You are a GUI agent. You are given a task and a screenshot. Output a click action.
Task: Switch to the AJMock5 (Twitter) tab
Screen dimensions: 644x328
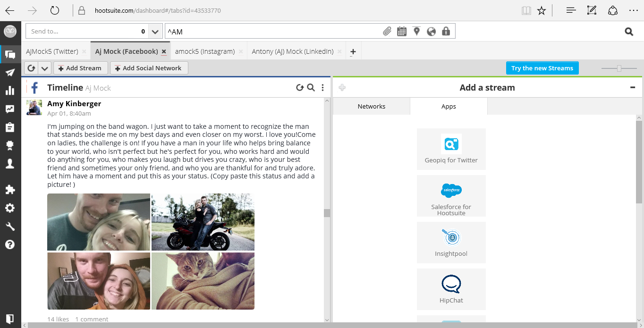click(x=52, y=51)
